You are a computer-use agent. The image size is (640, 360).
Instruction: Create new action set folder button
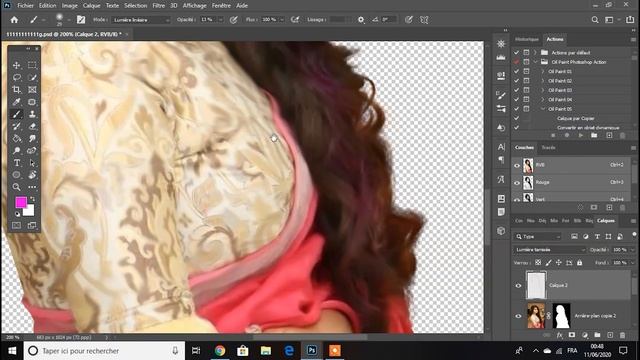coord(594,136)
